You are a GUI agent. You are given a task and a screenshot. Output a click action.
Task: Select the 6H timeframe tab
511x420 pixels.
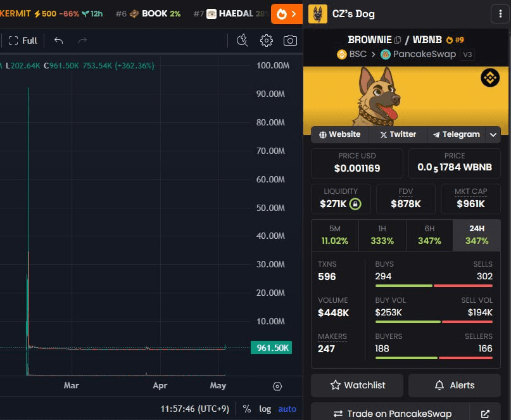point(429,235)
